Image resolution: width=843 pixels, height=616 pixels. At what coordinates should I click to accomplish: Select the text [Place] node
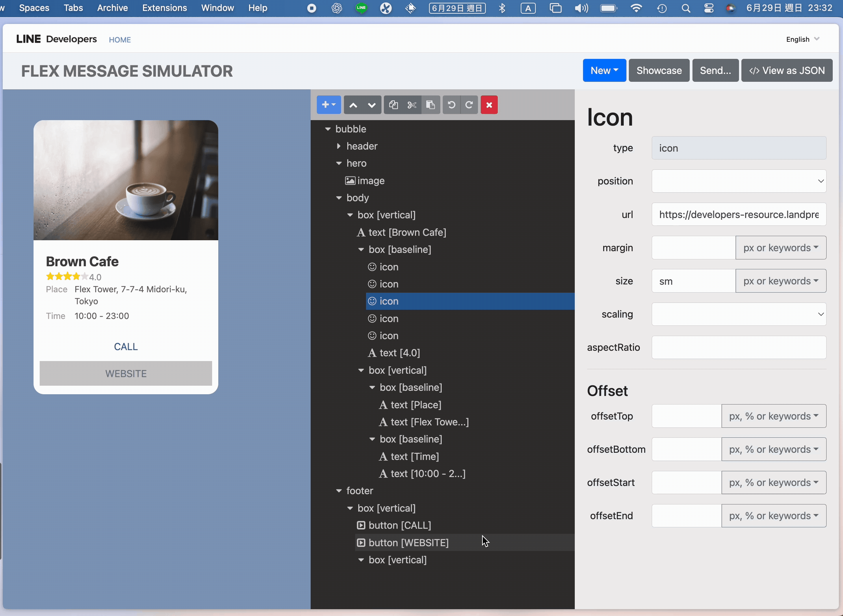pyautogui.click(x=410, y=405)
